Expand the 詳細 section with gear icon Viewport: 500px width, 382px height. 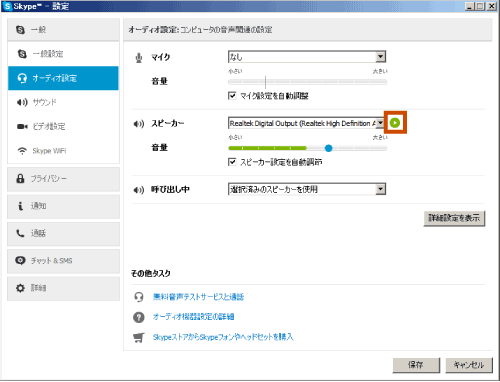[x=63, y=288]
